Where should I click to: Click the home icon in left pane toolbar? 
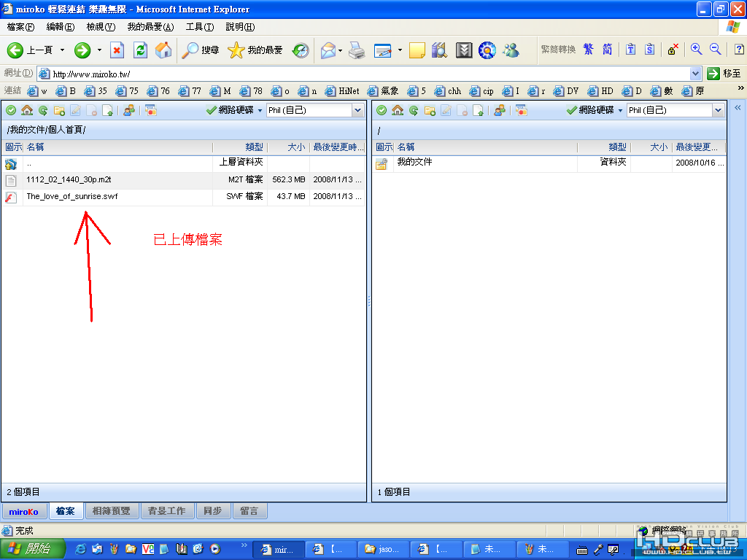[27, 111]
